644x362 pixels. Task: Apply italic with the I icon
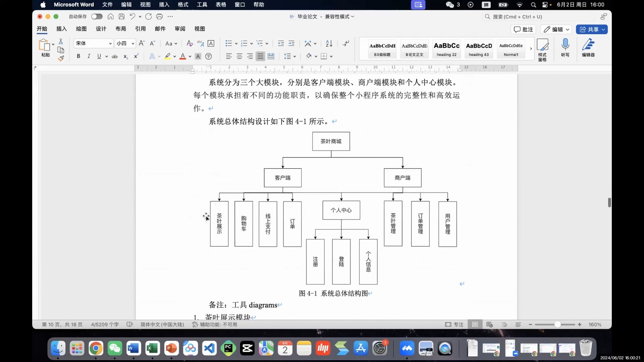tap(89, 56)
